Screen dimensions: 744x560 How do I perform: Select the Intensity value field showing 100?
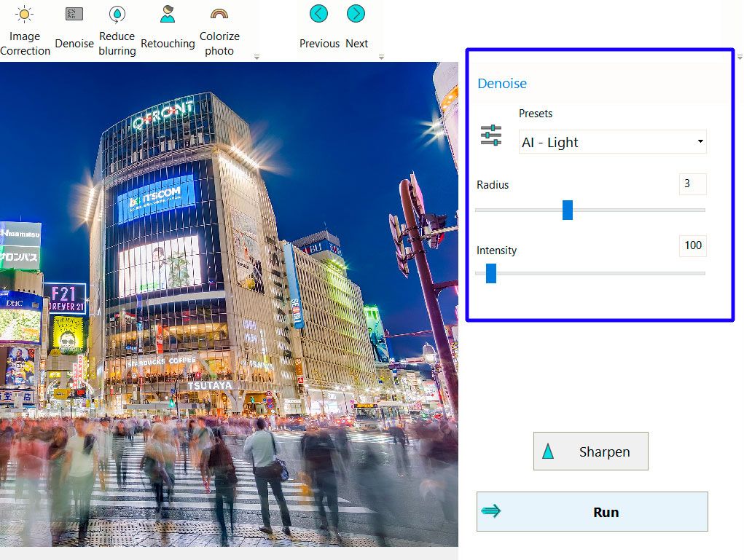tap(692, 245)
